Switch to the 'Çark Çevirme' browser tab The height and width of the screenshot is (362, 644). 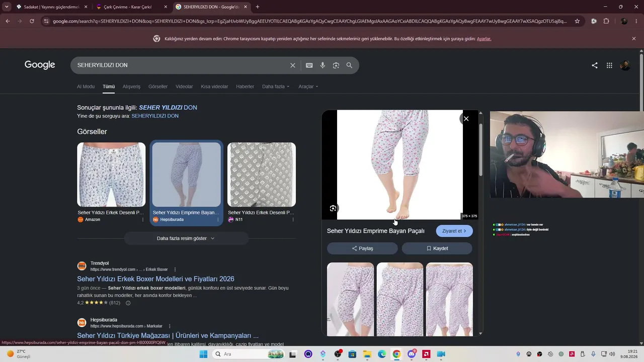pyautogui.click(x=132, y=7)
